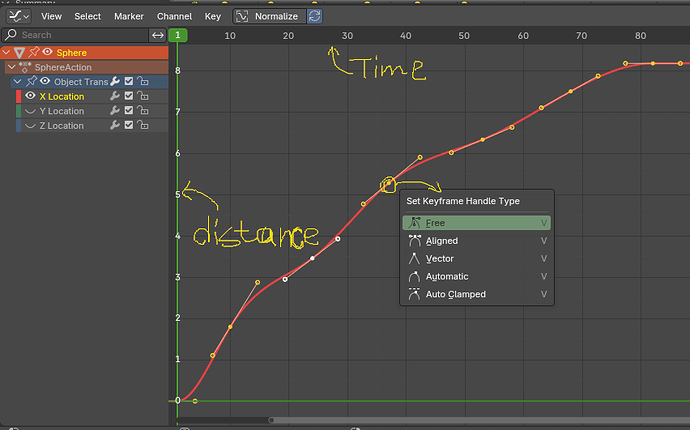
Task: Toggle Object Transforms lock icon
Action: coord(143,81)
